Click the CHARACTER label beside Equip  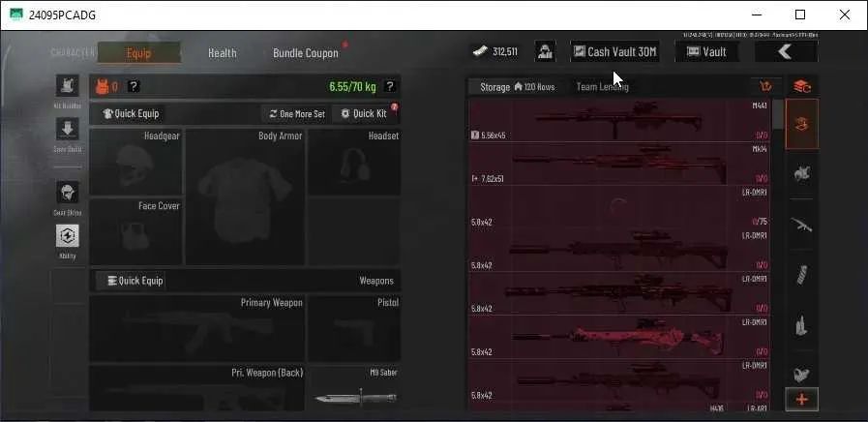click(72, 53)
